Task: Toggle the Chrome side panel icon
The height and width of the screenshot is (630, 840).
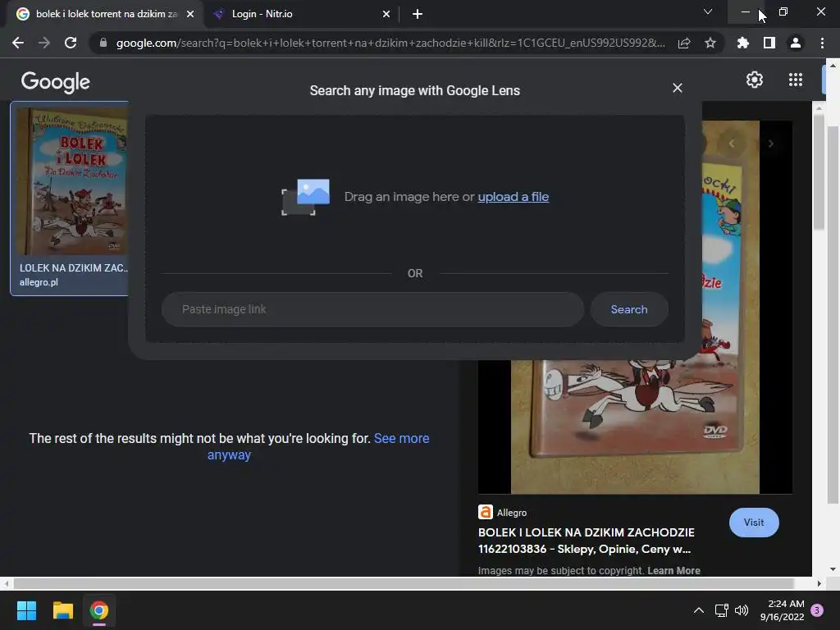Action: 769,43
